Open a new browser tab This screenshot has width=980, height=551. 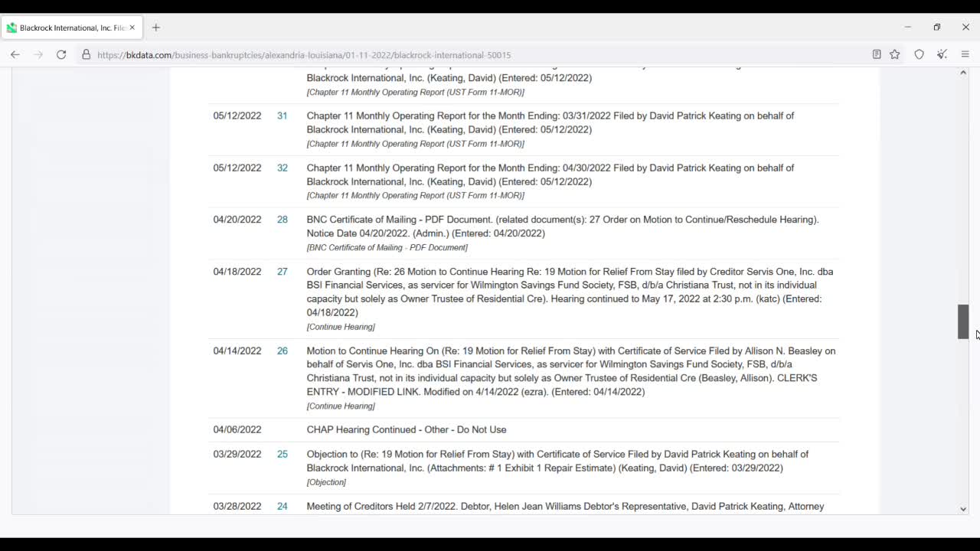click(x=156, y=28)
